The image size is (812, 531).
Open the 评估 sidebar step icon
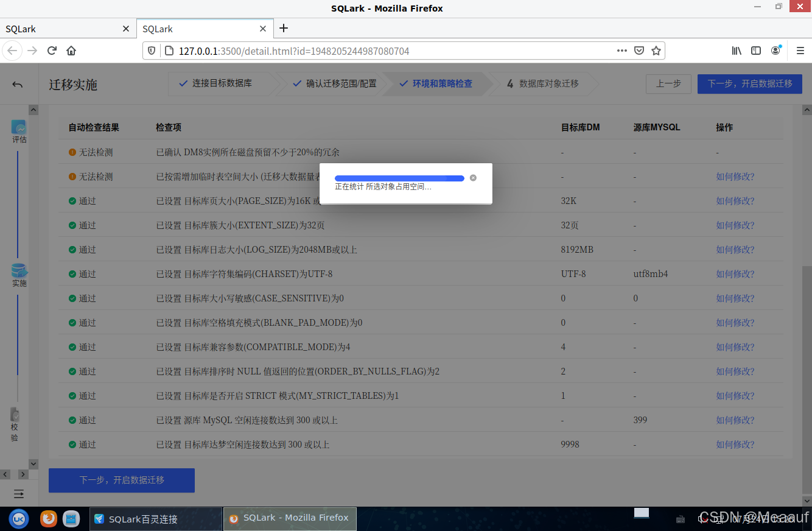click(19, 128)
